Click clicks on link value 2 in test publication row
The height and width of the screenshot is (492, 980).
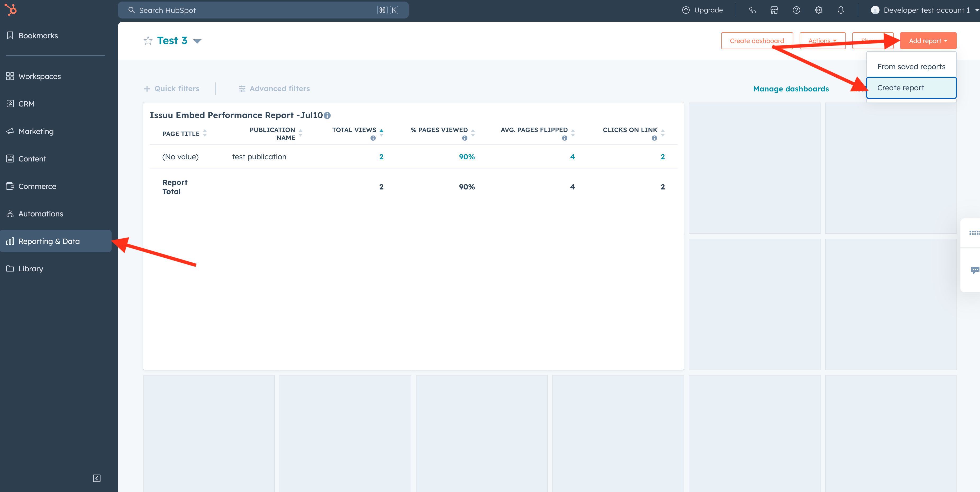pyautogui.click(x=663, y=157)
